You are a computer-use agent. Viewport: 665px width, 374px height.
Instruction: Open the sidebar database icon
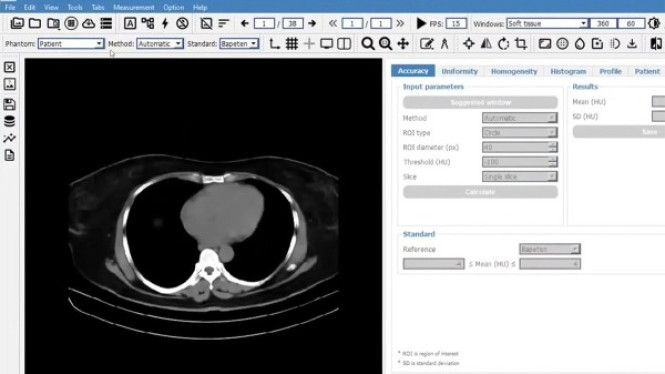tap(9, 121)
